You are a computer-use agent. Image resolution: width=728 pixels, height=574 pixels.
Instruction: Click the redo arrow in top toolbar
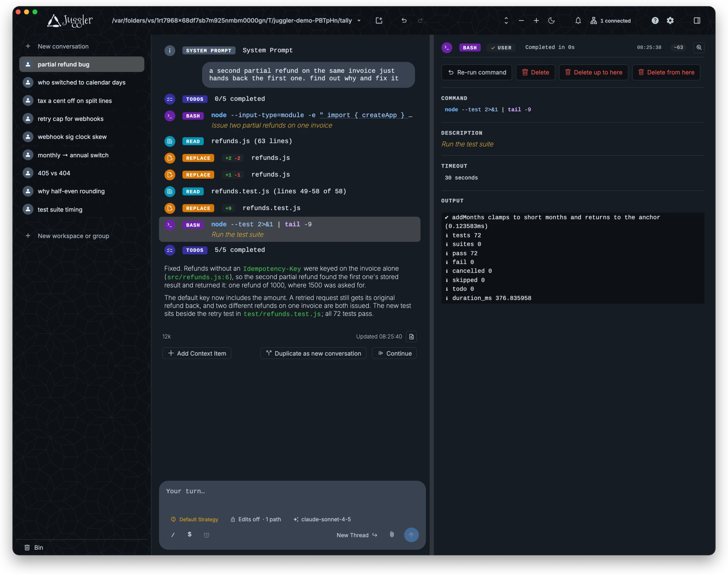[x=420, y=20]
